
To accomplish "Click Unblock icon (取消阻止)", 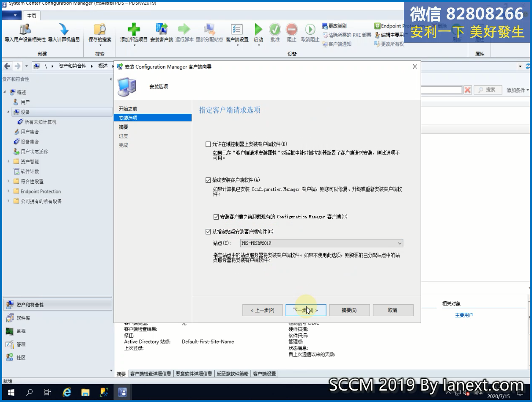I will (310, 29).
